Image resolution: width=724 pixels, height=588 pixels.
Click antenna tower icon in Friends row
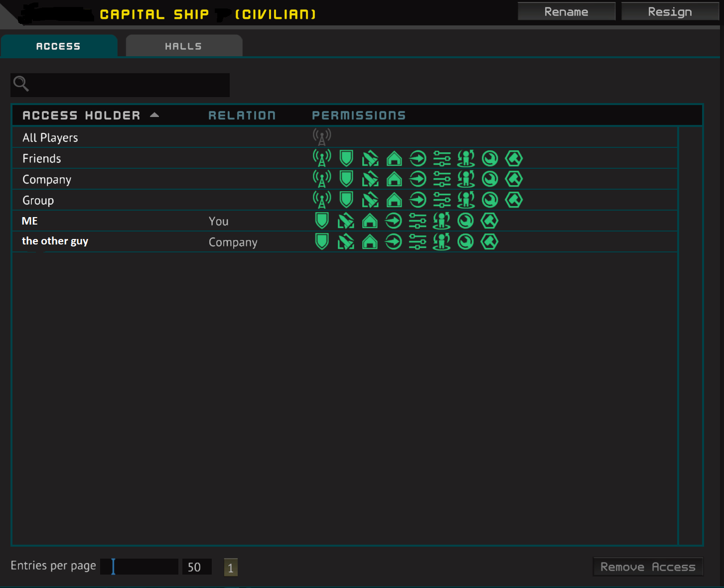click(322, 158)
